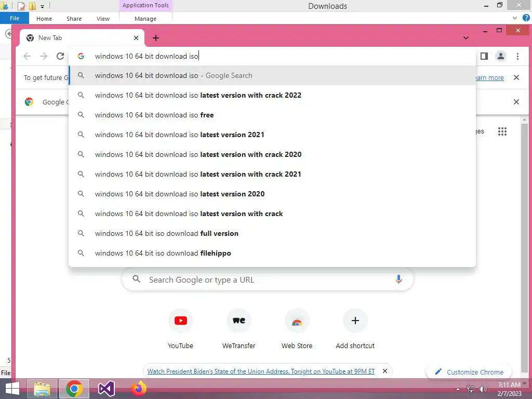Select the New Tab browser tab

click(x=82, y=38)
